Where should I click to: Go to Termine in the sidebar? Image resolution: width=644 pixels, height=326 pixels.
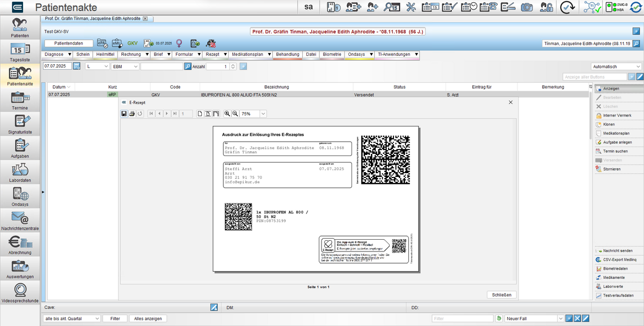[20, 100]
